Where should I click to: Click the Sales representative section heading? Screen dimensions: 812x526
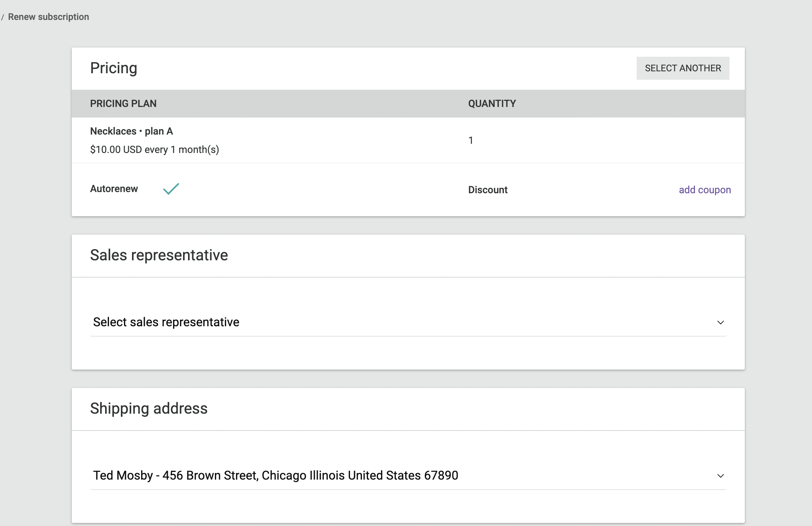[159, 255]
